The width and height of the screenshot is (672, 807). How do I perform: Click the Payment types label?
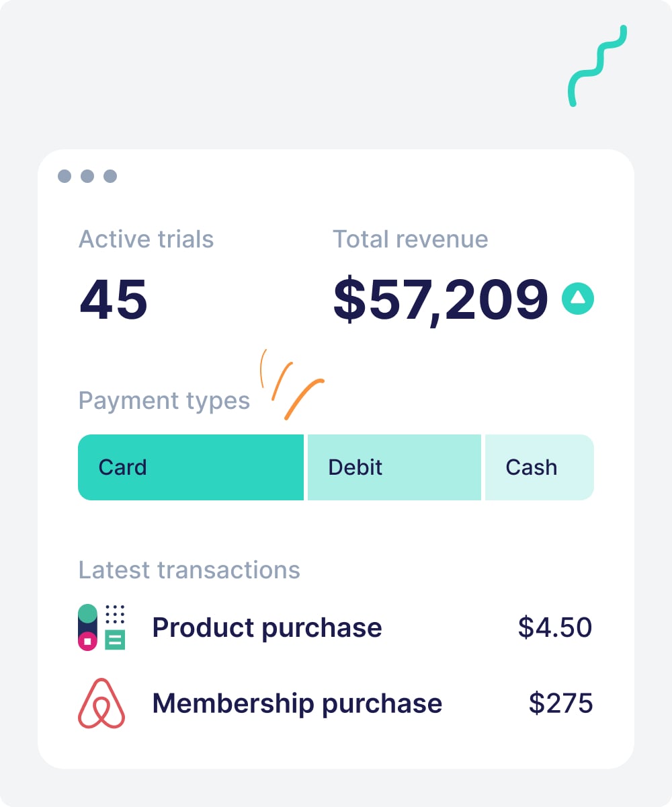[165, 401]
